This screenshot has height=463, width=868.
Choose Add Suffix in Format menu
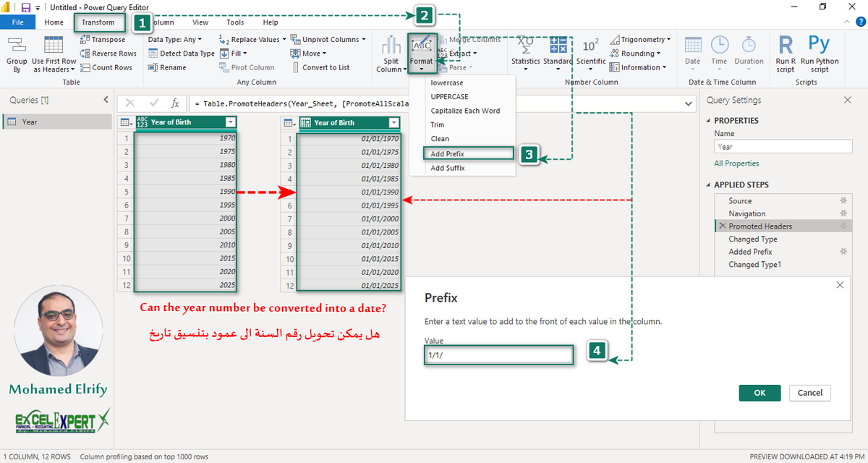click(448, 168)
